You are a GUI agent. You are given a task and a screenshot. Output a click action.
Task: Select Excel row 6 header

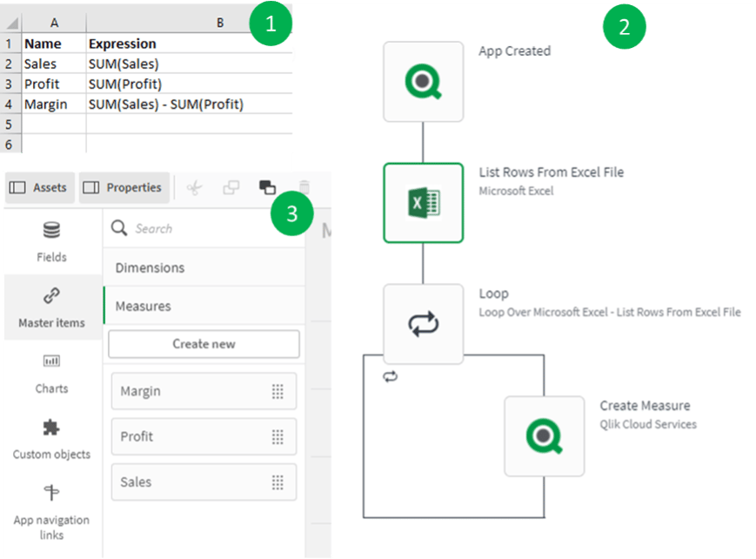[x=10, y=144]
